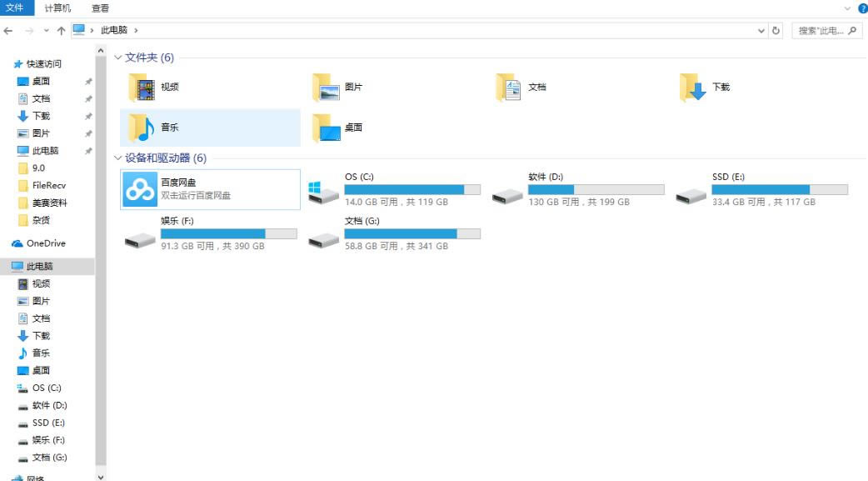Switch to the 计算机 ribbon tab
The width and height of the screenshot is (868, 481).
click(57, 8)
